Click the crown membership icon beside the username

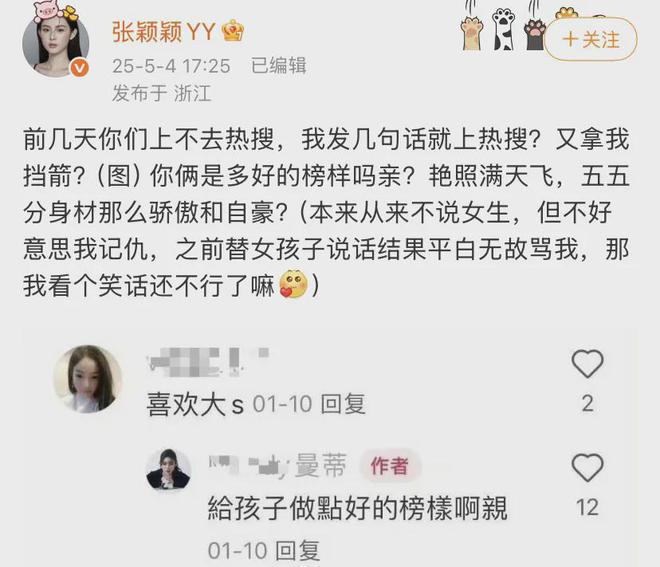[233, 31]
